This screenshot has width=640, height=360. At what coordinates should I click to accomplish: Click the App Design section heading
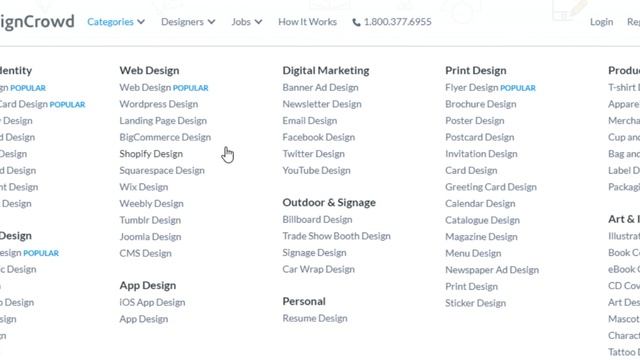tap(148, 285)
